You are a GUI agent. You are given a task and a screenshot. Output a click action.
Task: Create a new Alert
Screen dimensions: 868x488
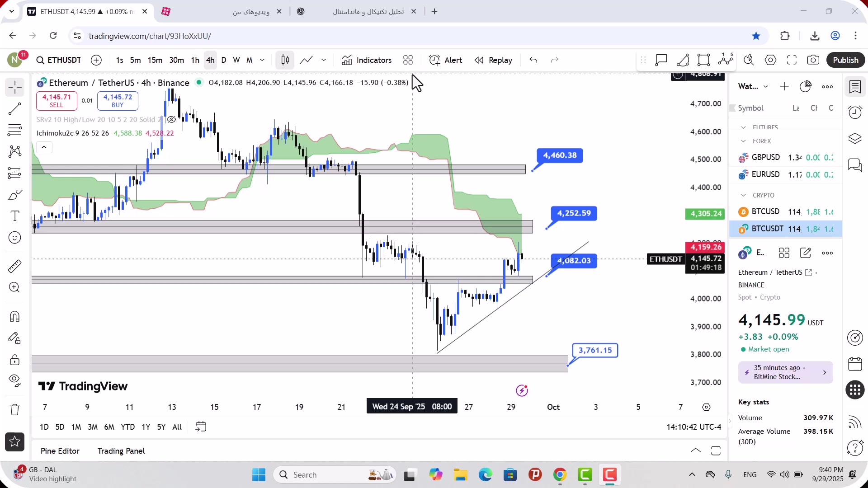(446, 60)
